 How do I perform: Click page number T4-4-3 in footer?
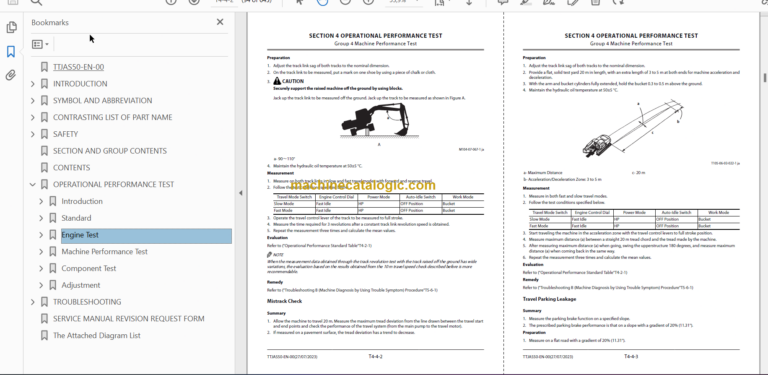tap(631, 356)
